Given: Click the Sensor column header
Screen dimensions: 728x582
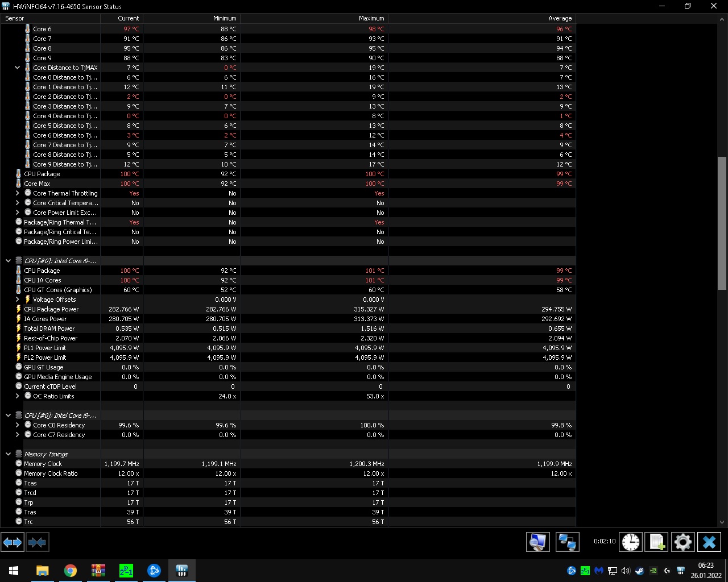Looking at the screenshot, I should 50,18.
